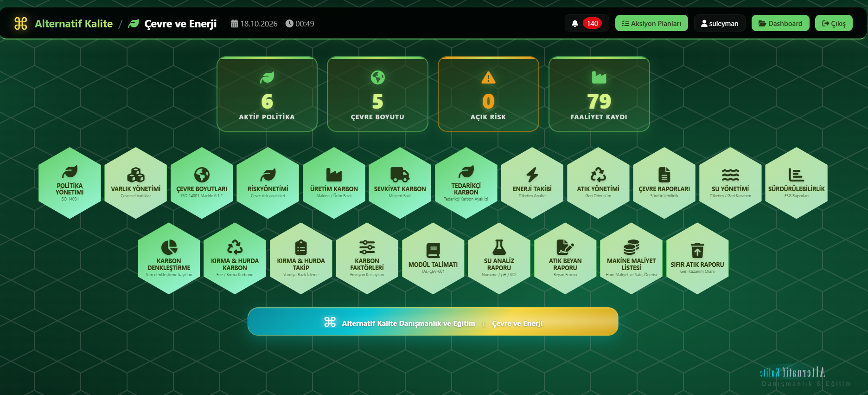This screenshot has height=395, width=868.
Task: Click the Alternatif Kalite Danışmanlık footer banner
Action: click(433, 321)
